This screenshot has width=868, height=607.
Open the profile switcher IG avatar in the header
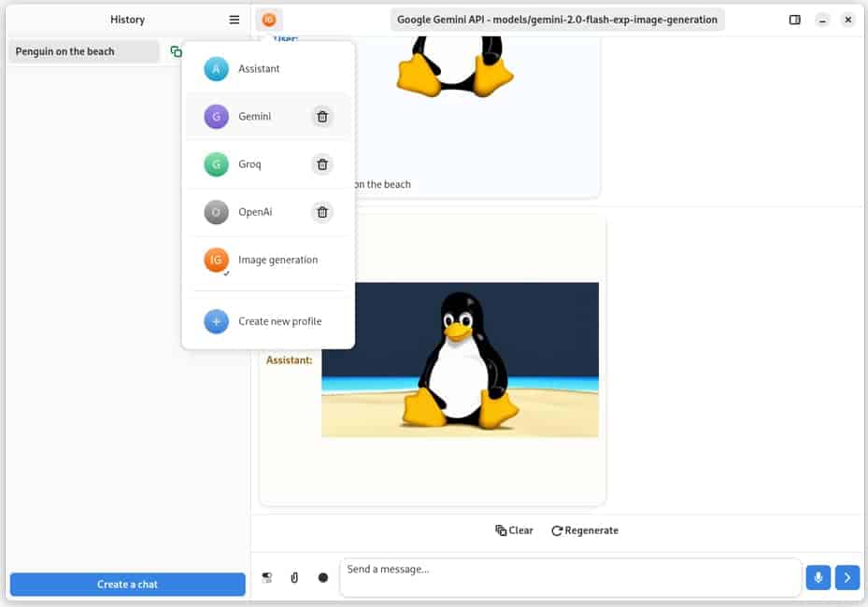tap(269, 20)
